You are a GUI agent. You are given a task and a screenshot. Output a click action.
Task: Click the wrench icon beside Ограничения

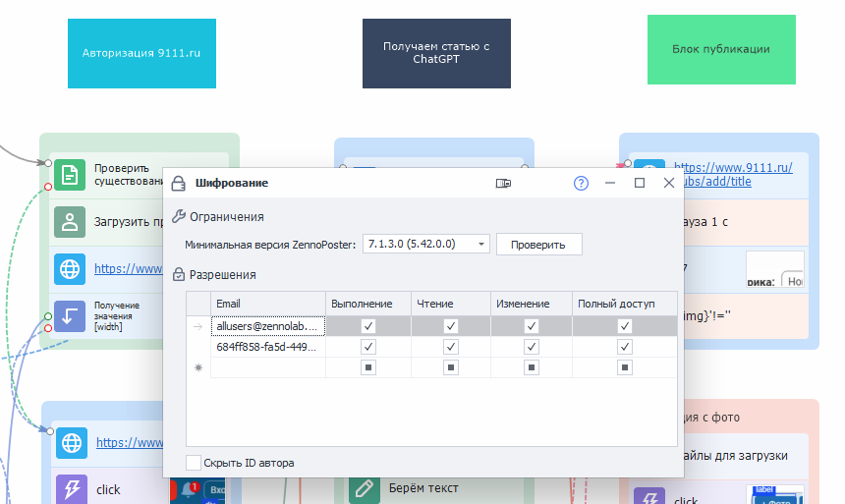tap(179, 217)
